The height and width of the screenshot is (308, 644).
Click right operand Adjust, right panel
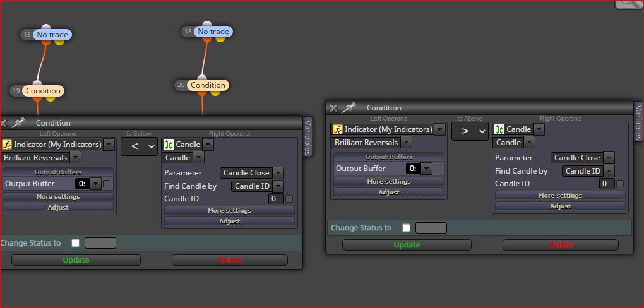(x=560, y=206)
